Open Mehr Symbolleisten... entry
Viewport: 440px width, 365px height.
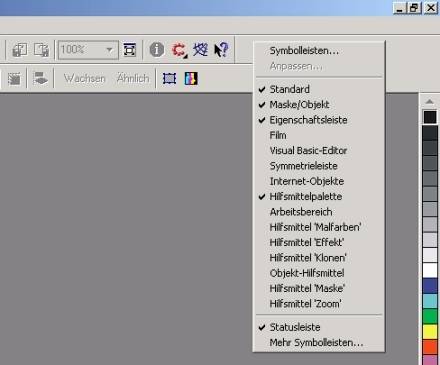(x=319, y=343)
